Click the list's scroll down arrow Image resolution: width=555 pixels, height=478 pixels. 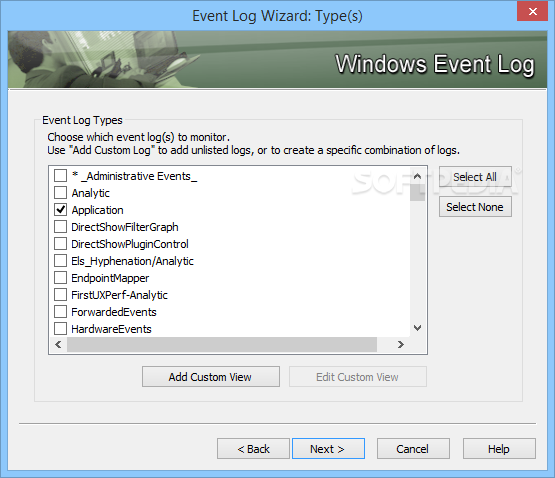[x=417, y=328]
